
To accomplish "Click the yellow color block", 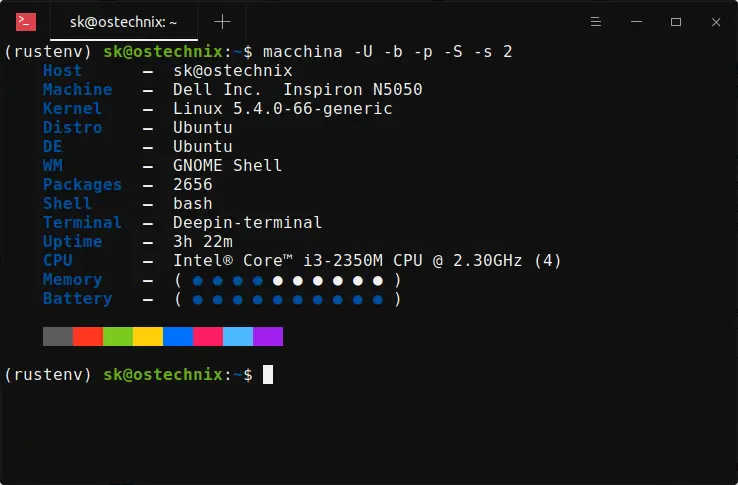I will pyautogui.click(x=148, y=336).
